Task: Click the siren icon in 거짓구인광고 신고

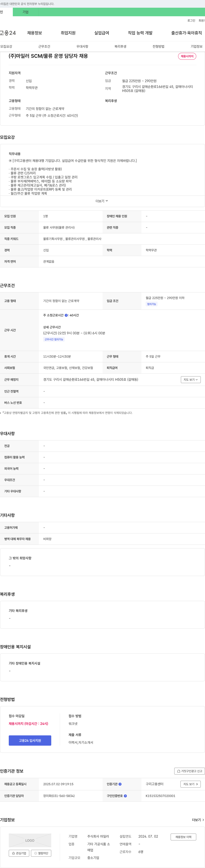Action: click(x=179, y=771)
